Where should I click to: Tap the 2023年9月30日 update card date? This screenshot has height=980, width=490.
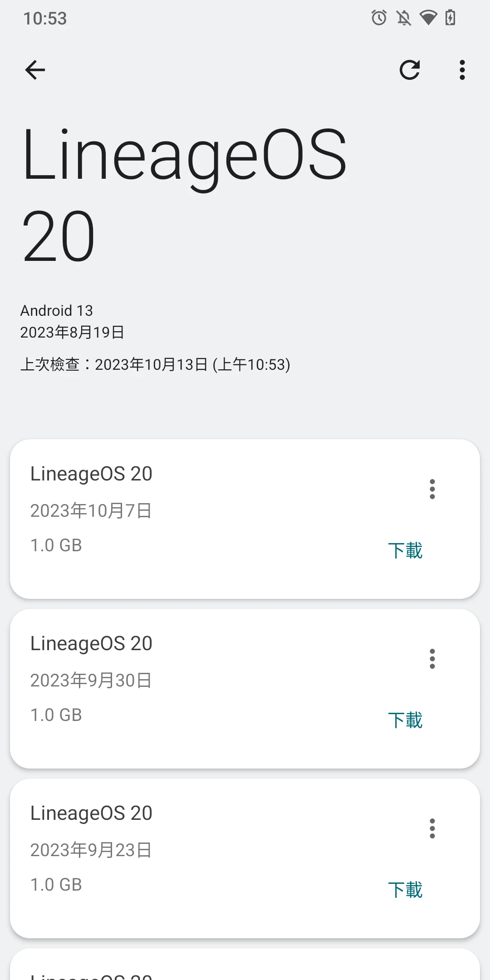tap(91, 680)
